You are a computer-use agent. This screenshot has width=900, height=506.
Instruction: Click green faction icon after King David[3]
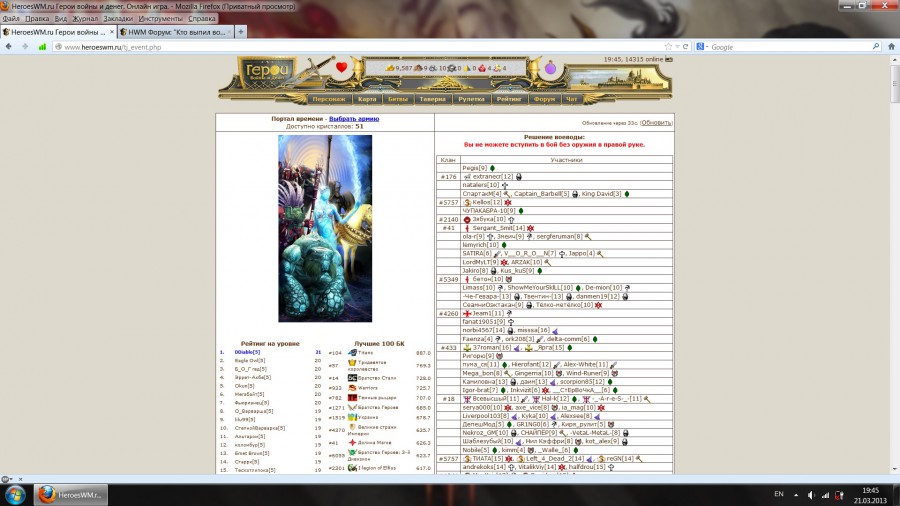[x=627, y=194]
